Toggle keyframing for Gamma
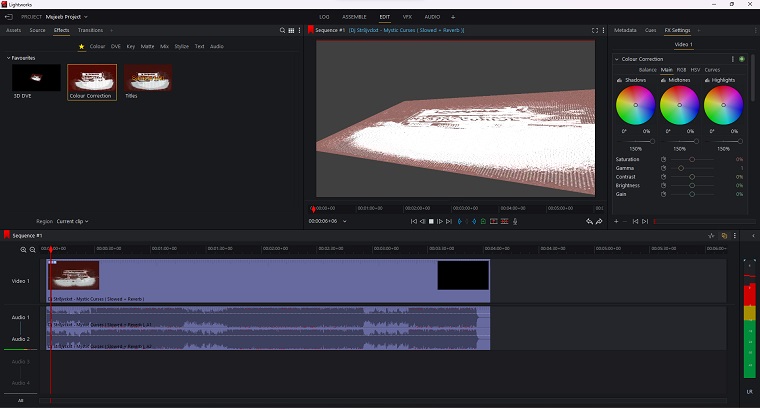 [664, 168]
